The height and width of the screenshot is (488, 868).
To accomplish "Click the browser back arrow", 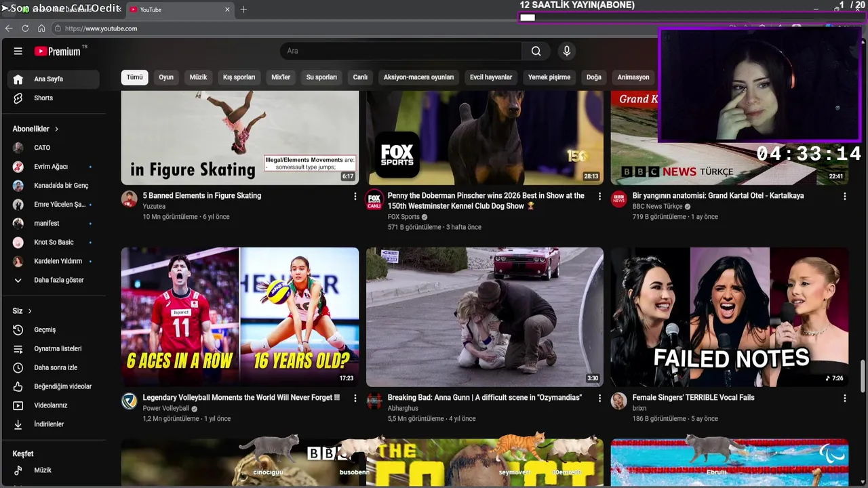I will pos(9,28).
